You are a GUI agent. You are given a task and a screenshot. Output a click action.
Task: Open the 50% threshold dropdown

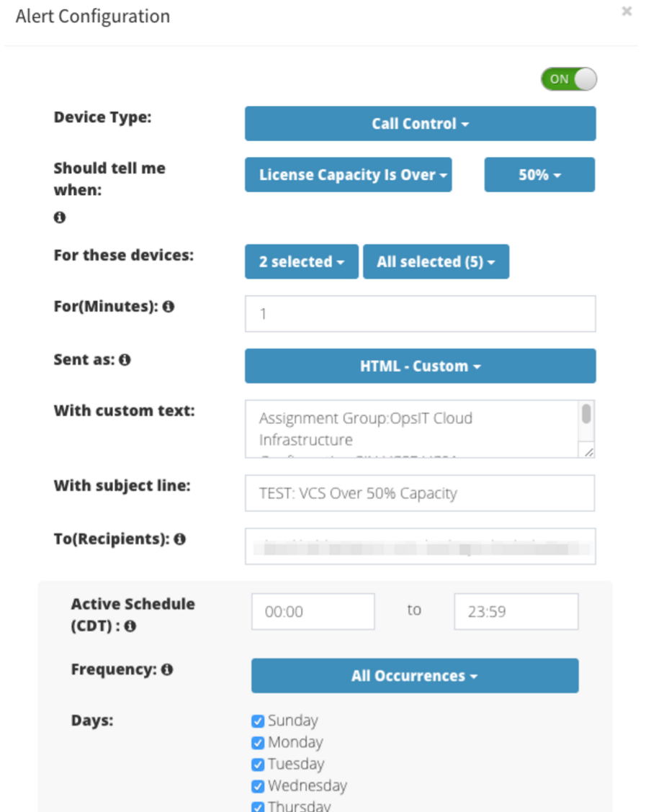[x=539, y=175]
